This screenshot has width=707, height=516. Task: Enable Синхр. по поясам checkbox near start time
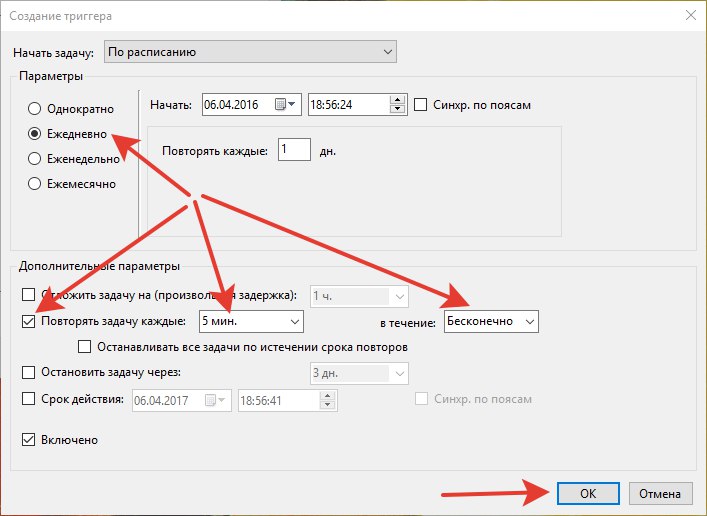coord(421,105)
